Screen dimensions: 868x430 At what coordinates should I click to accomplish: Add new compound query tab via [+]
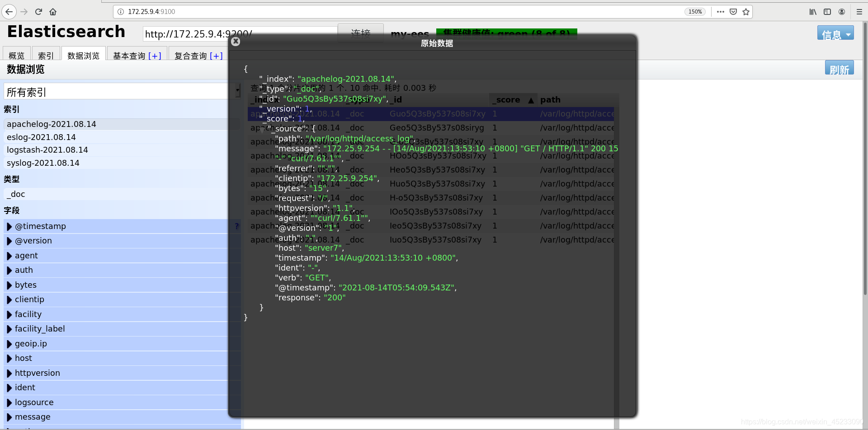(x=216, y=56)
